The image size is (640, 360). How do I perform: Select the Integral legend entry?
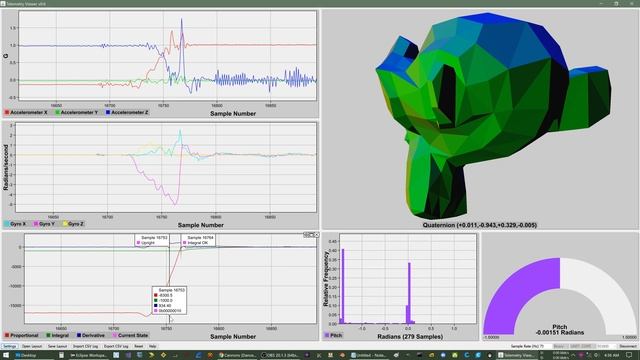[58, 335]
